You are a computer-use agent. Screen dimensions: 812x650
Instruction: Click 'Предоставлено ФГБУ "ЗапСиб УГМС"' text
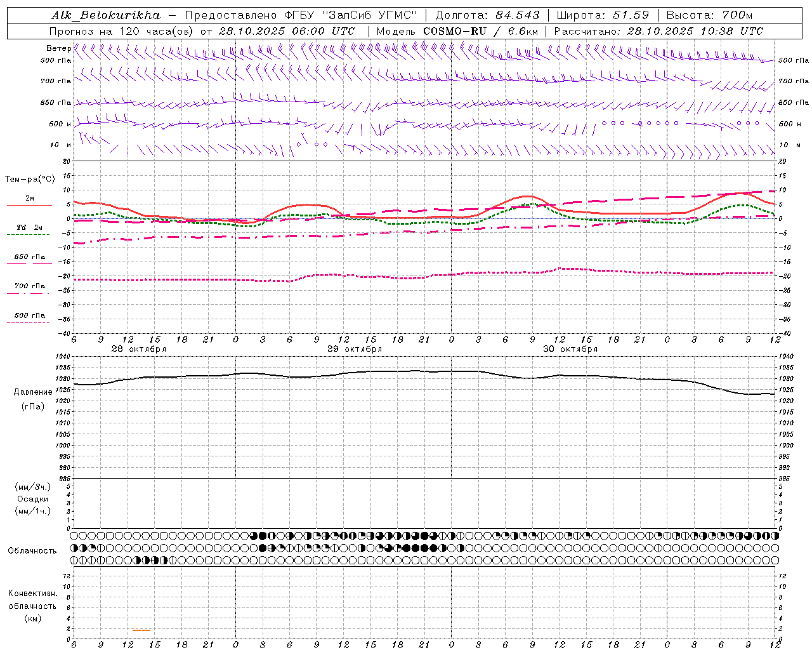tap(301, 15)
